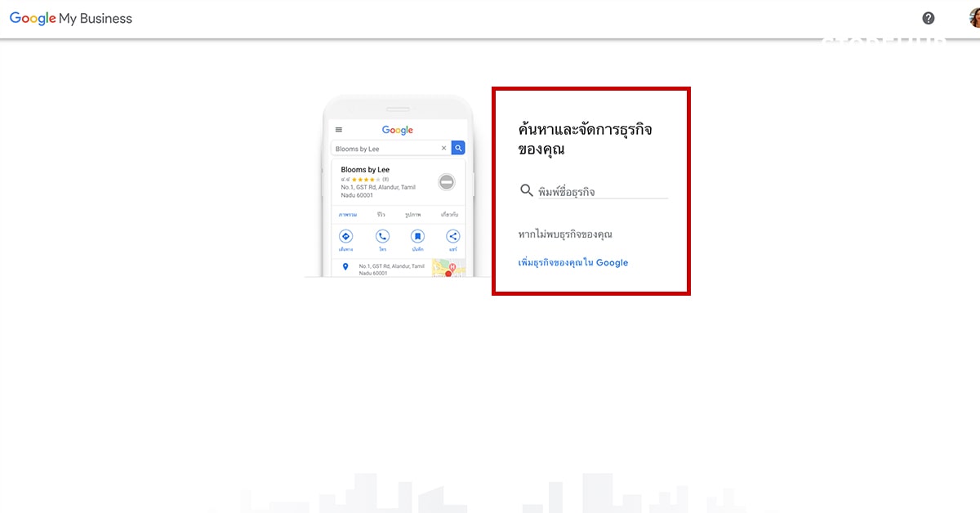
Task: Click the Blooms by Lee phone search box
Action: tap(391, 149)
